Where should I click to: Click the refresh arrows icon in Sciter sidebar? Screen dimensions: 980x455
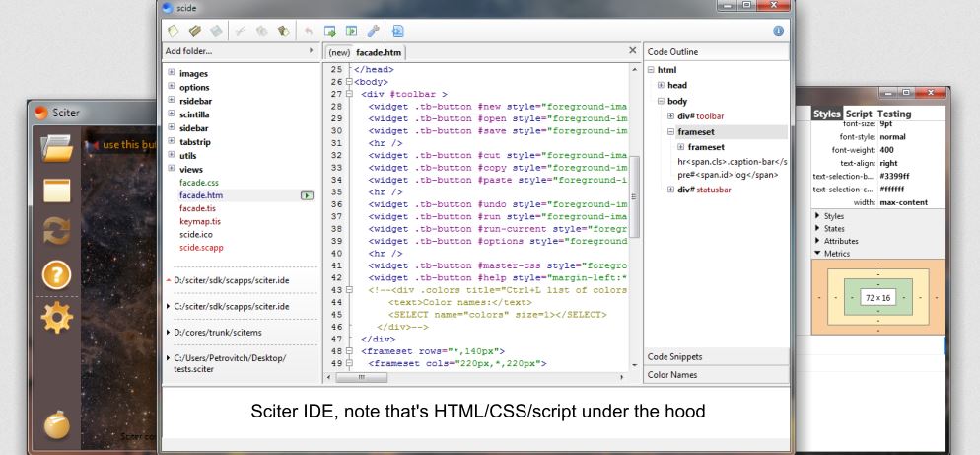(57, 231)
